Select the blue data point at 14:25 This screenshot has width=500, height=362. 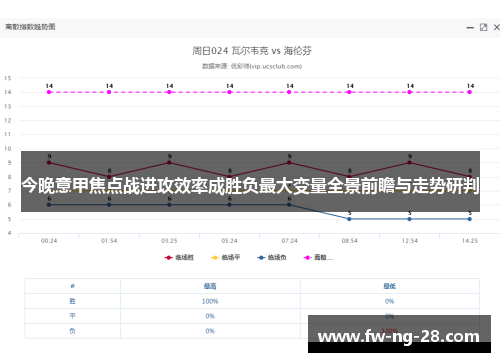click(x=469, y=219)
